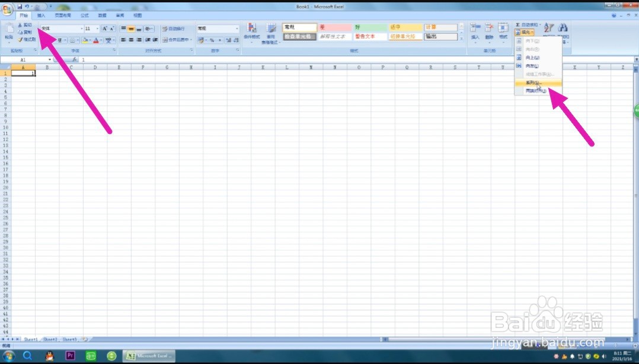Image resolution: width=639 pixels, height=364 pixels.
Task: Open the font name 宋体 dropdown
Action: pyautogui.click(x=82, y=28)
